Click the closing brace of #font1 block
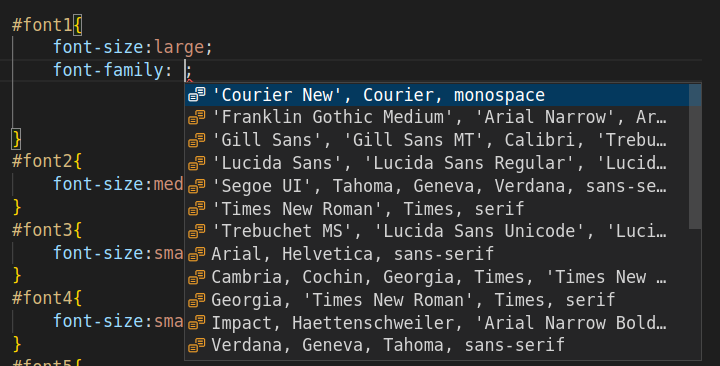 click(x=17, y=139)
